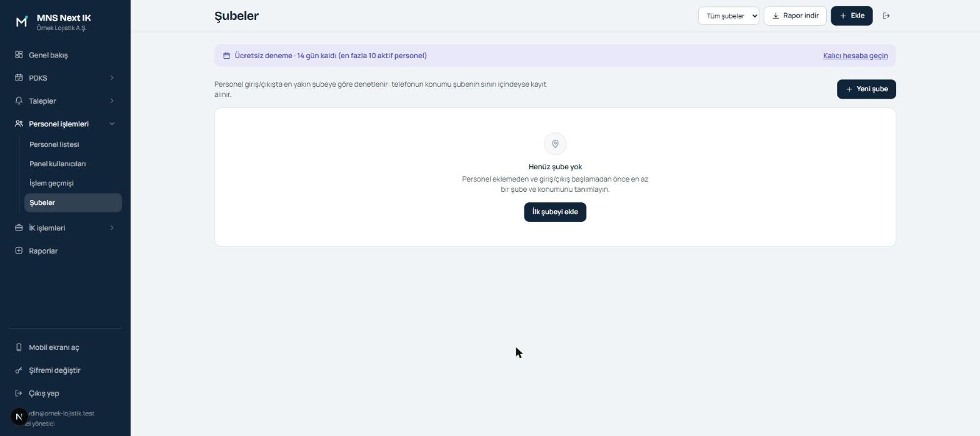Open the Raporlar label in sidebar
The height and width of the screenshot is (436, 980).
click(43, 250)
